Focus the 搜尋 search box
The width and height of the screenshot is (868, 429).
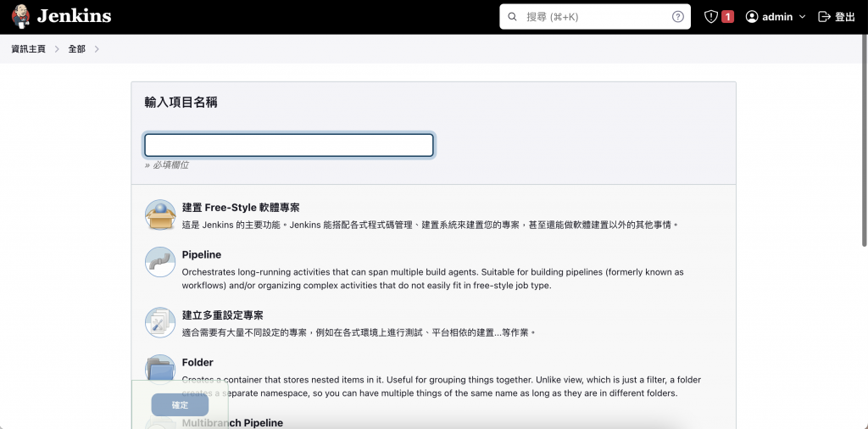595,17
